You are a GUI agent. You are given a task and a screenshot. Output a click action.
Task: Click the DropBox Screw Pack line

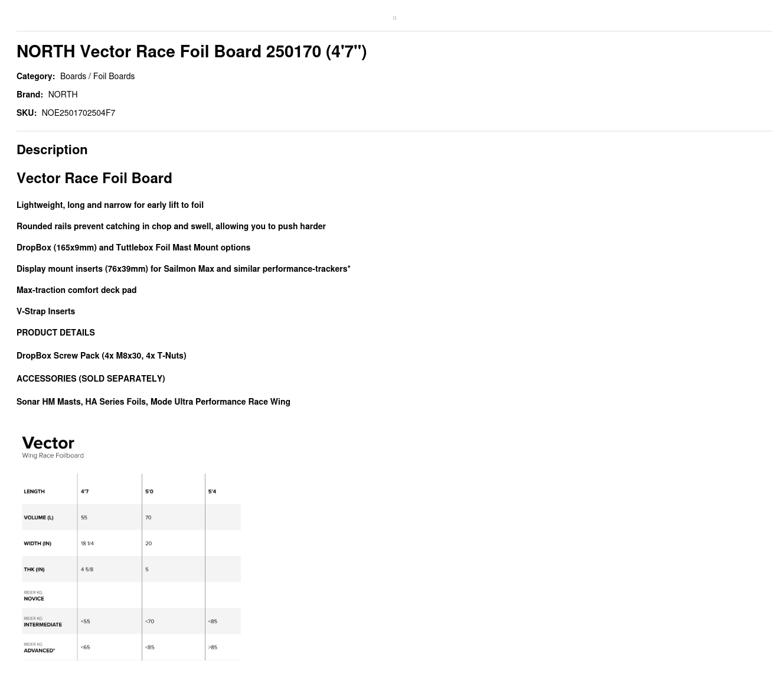click(102, 356)
